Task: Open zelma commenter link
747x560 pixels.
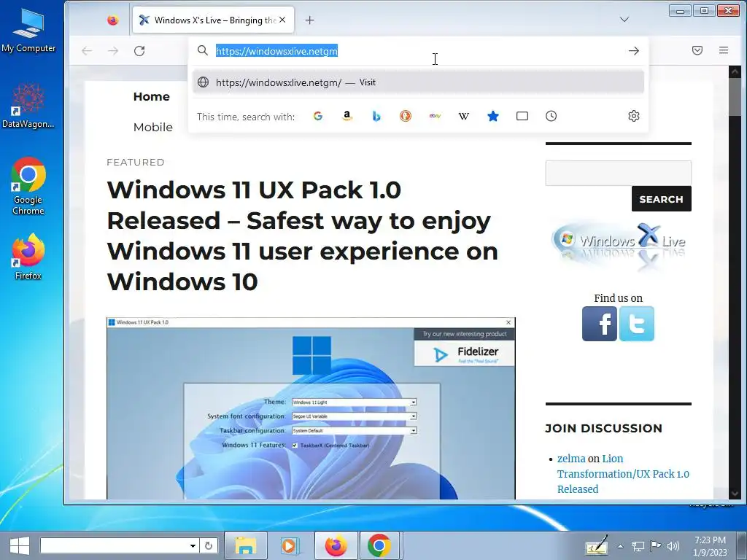Action: [571, 459]
